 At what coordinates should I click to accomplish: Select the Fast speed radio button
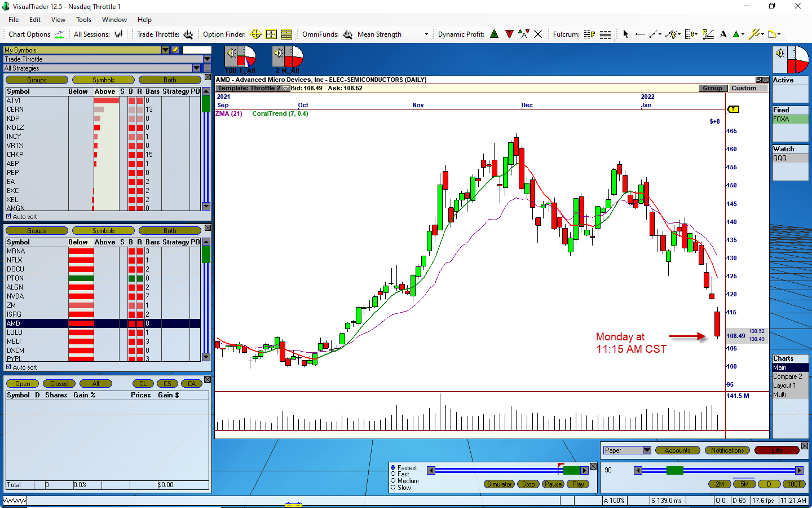(x=393, y=474)
